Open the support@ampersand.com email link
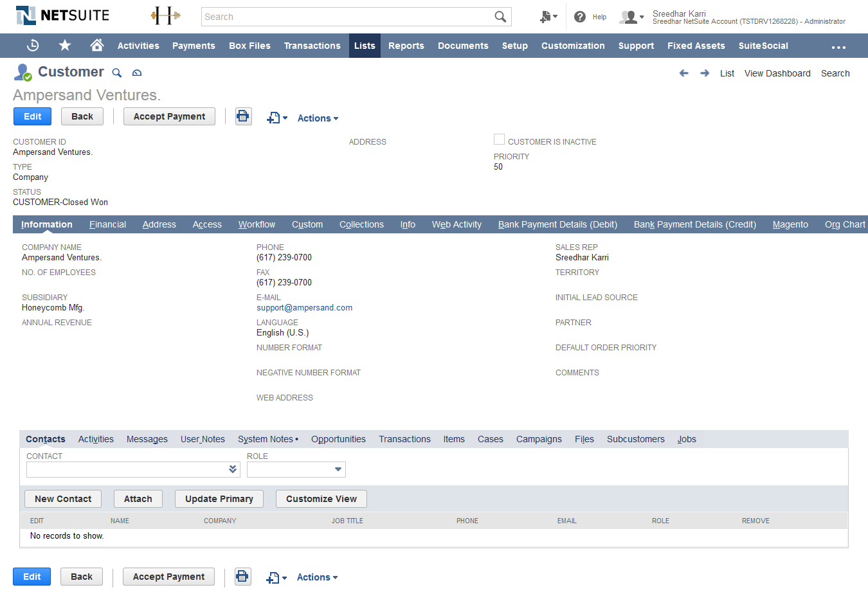868x601 pixels. coord(304,307)
